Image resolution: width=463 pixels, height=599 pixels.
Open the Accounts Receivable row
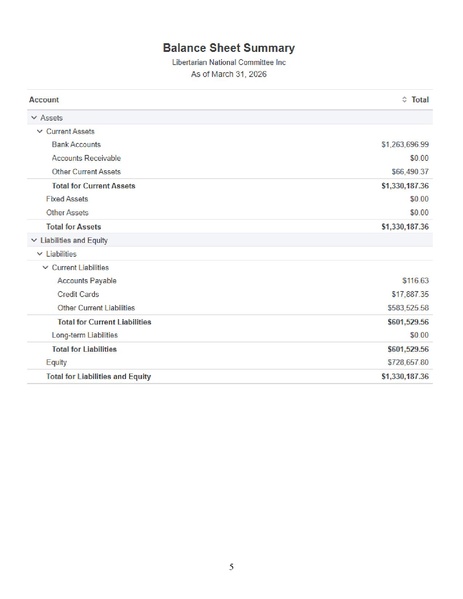[230, 158]
